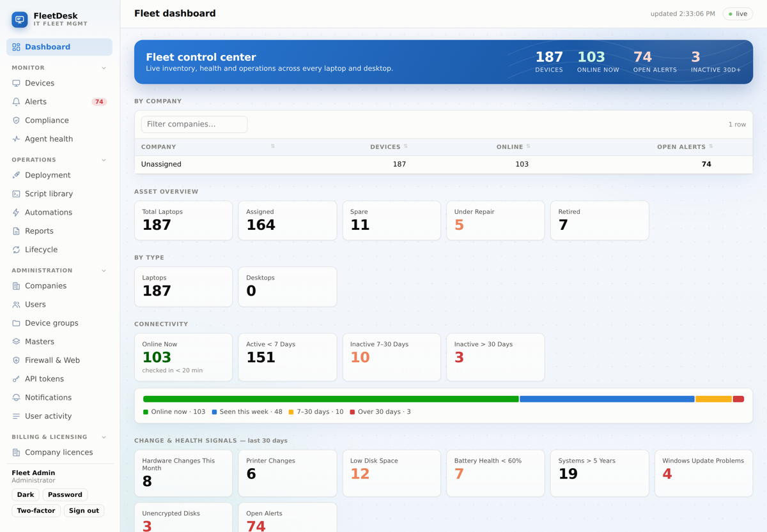The image size is (767, 532).
Task: Click the Firewall & Web shield icon
Action: (x=17, y=360)
